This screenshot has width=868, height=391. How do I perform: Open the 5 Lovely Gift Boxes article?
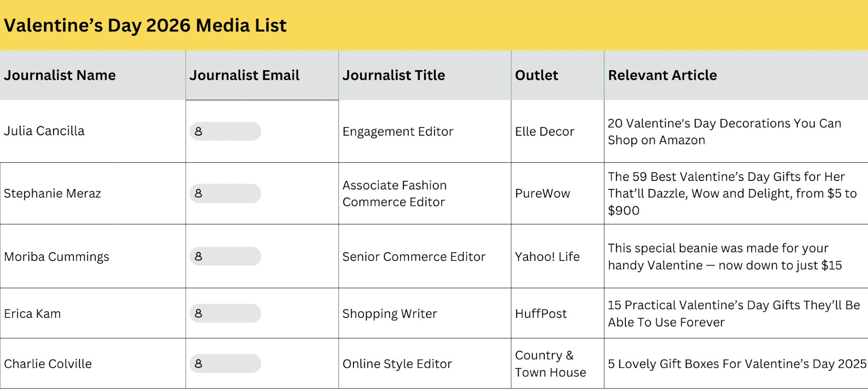737,364
